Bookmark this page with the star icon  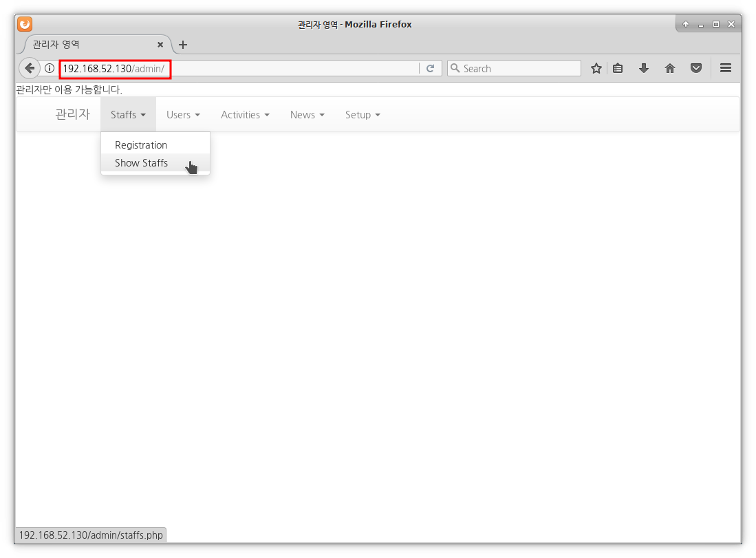596,69
